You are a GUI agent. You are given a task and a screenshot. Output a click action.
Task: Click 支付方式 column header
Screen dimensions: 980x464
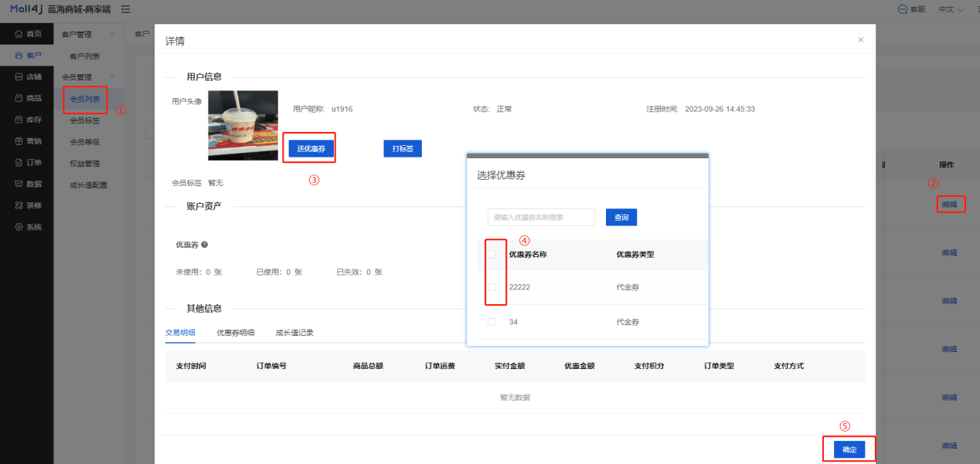click(x=788, y=366)
